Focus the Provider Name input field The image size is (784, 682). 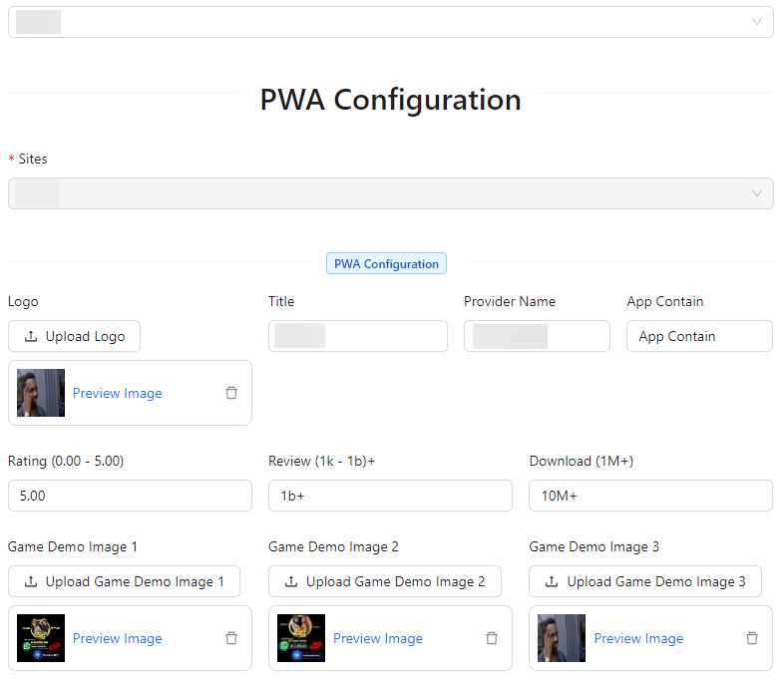(537, 336)
